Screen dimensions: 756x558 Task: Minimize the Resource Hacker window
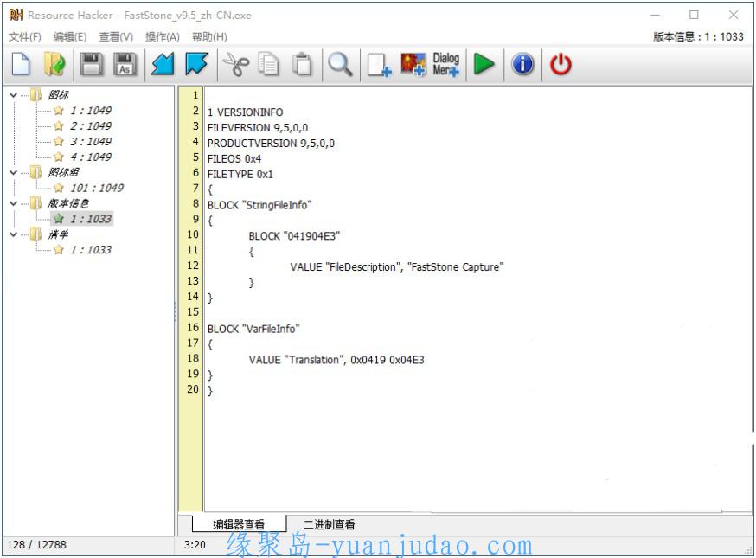656,15
